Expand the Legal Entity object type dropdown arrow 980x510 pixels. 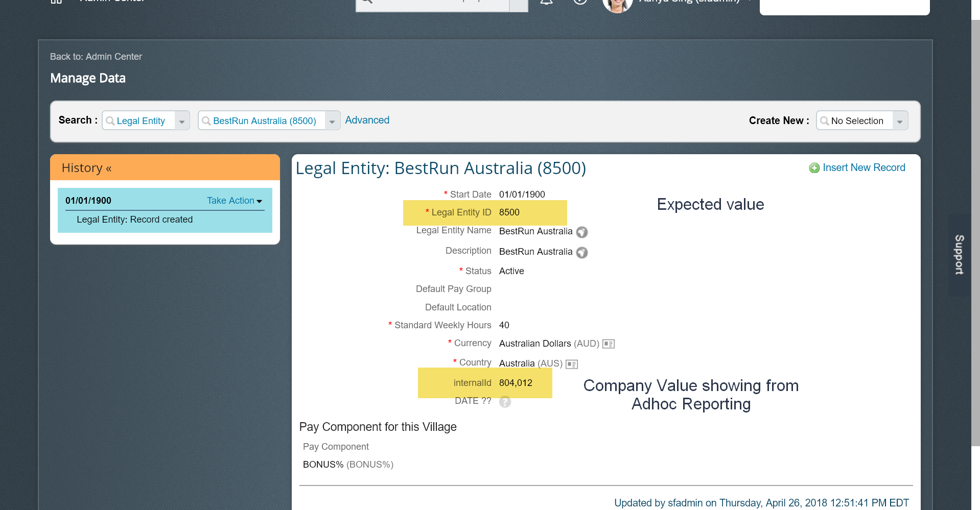182,121
